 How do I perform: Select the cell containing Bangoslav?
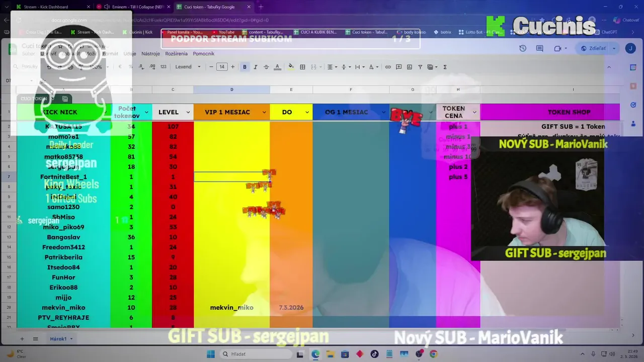(x=63, y=237)
